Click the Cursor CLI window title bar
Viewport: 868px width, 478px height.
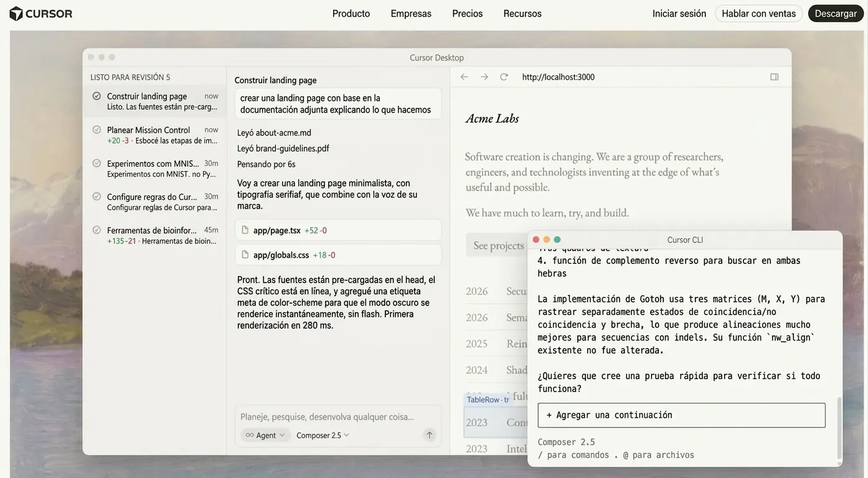(x=685, y=240)
